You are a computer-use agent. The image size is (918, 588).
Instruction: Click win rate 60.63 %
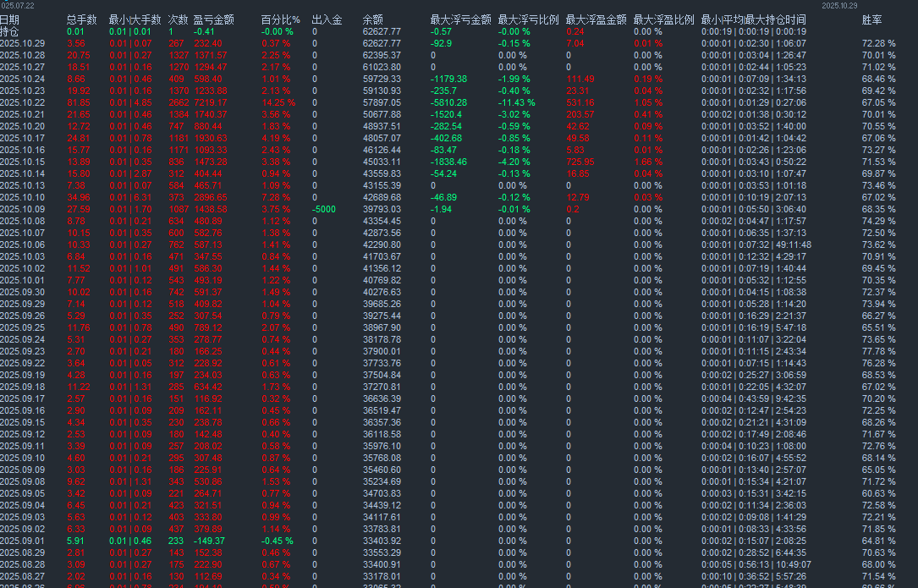pyautogui.click(x=879, y=493)
